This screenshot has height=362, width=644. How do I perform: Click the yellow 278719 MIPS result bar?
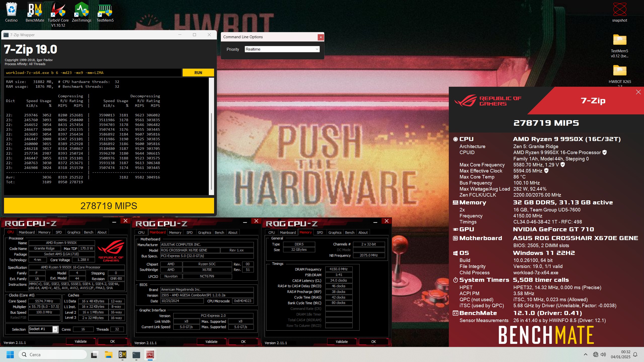[109, 206]
